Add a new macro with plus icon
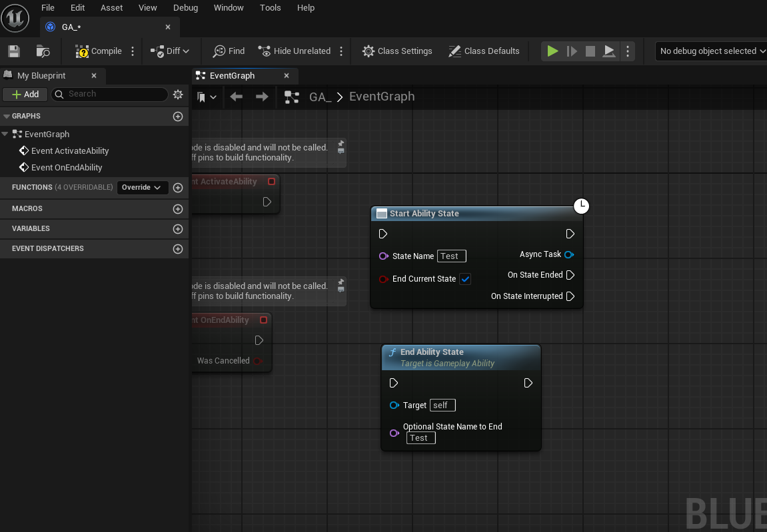Screen dimensions: 767x532 (x=178, y=209)
